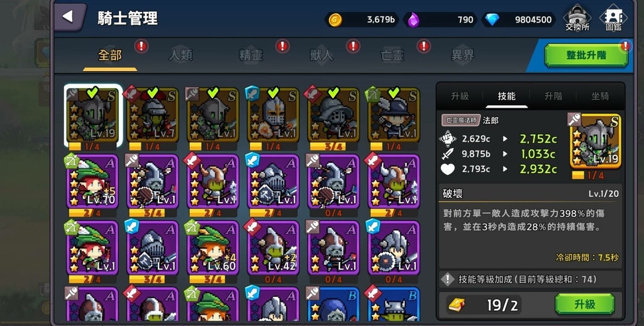Tap the skill book icon beside 19/2
The image size is (644, 326).
coord(457,305)
